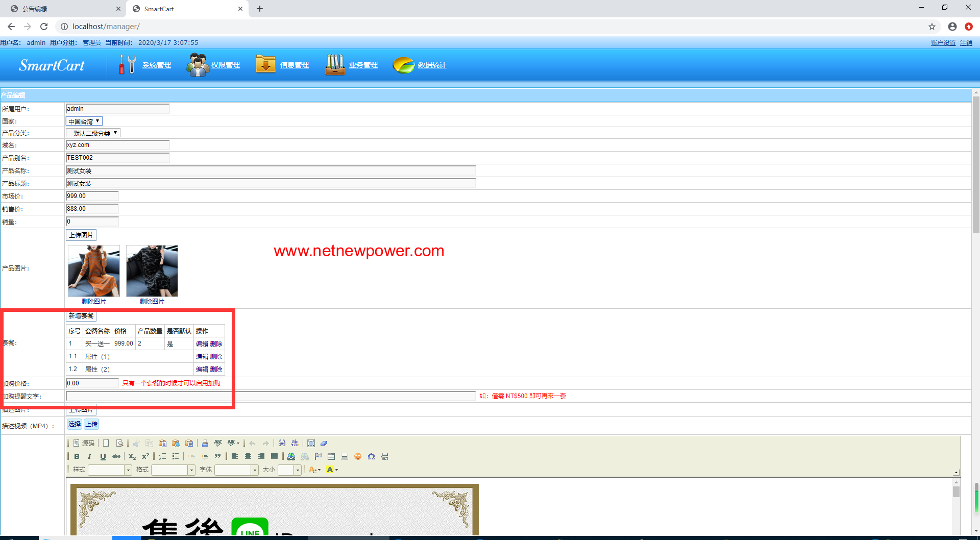Insert a special character using Omega icon
980x540 pixels.
point(371,457)
